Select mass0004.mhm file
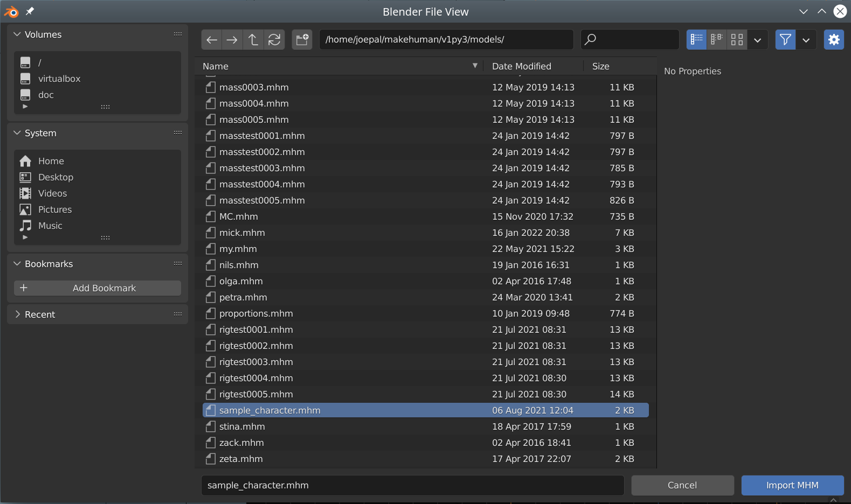851x504 pixels. point(426,103)
